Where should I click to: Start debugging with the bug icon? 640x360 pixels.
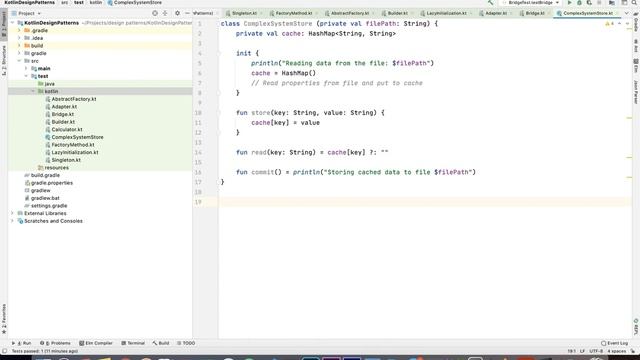tap(579, 2)
